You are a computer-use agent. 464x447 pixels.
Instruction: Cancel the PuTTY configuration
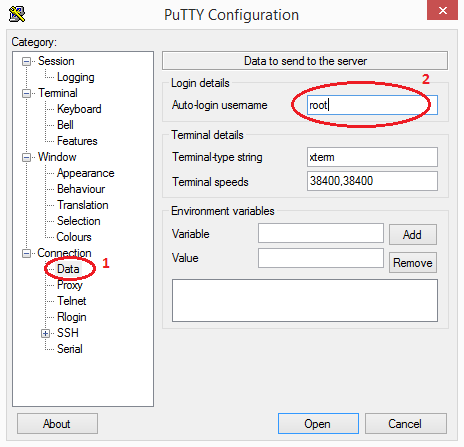(406, 424)
